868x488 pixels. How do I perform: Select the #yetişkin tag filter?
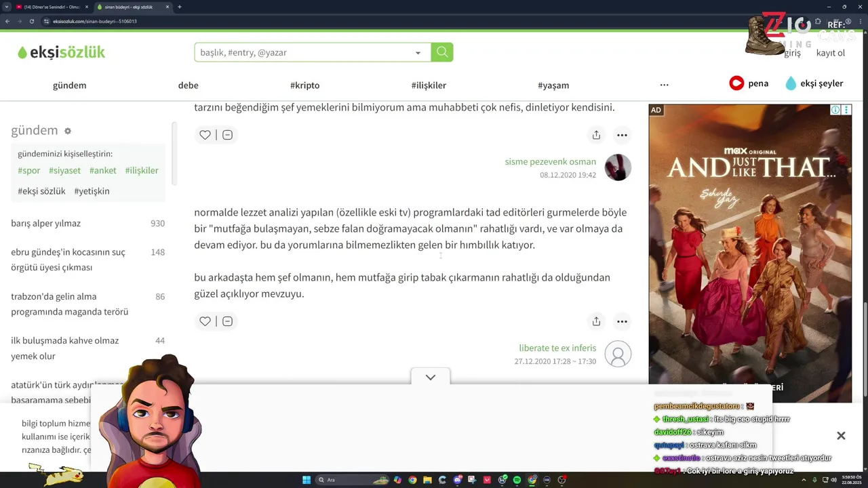tap(92, 191)
